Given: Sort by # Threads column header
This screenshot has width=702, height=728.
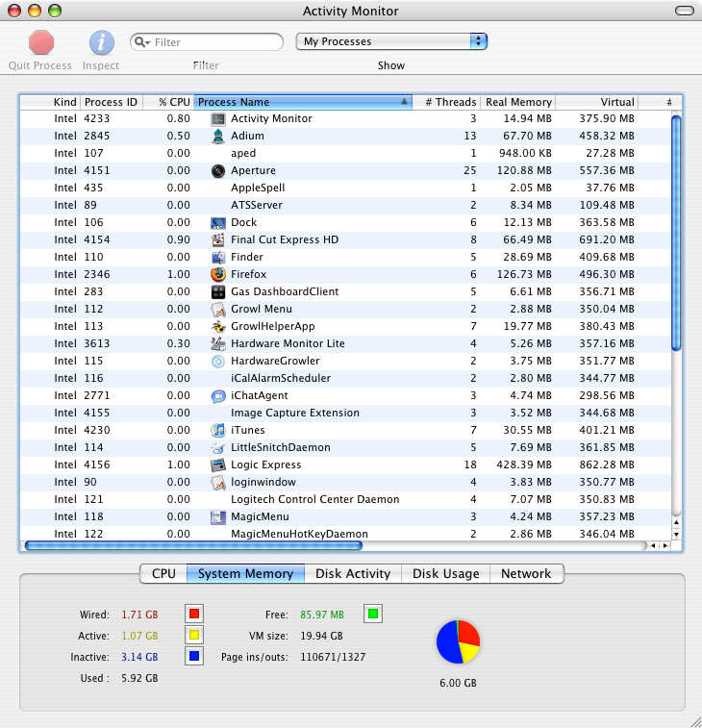Looking at the screenshot, I should (x=446, y=102).
